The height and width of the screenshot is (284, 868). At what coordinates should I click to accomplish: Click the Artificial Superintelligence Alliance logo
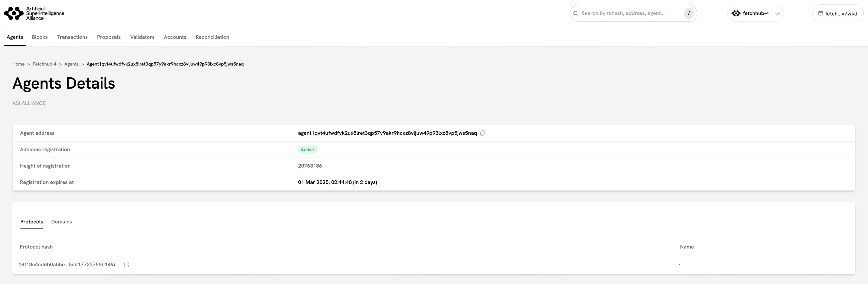coord(34,13)
